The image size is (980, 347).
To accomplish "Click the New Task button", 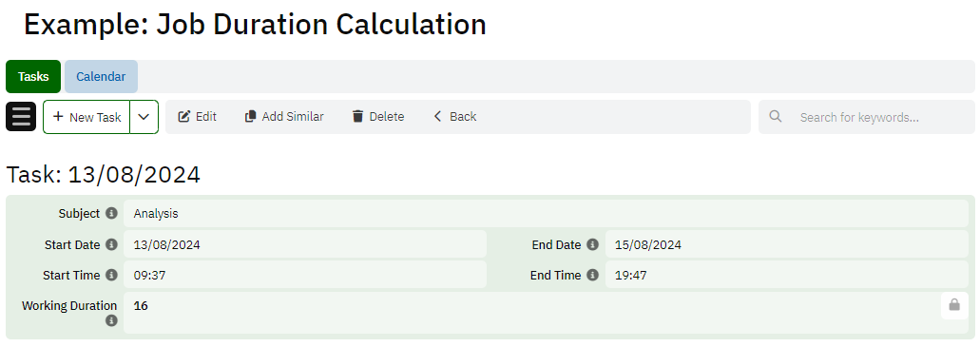I will pyautogui.click(x=86, y=117).
